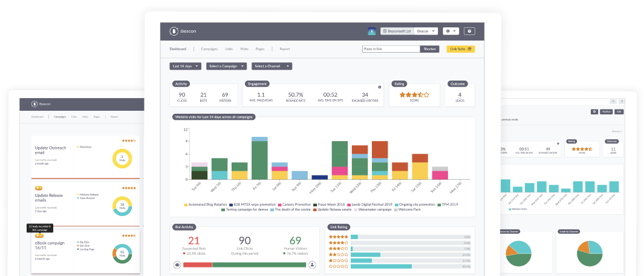Expand the Summary dropdown in right window
Image resolution: width=644 pixels, height=276 pixels.
[616, 131]
